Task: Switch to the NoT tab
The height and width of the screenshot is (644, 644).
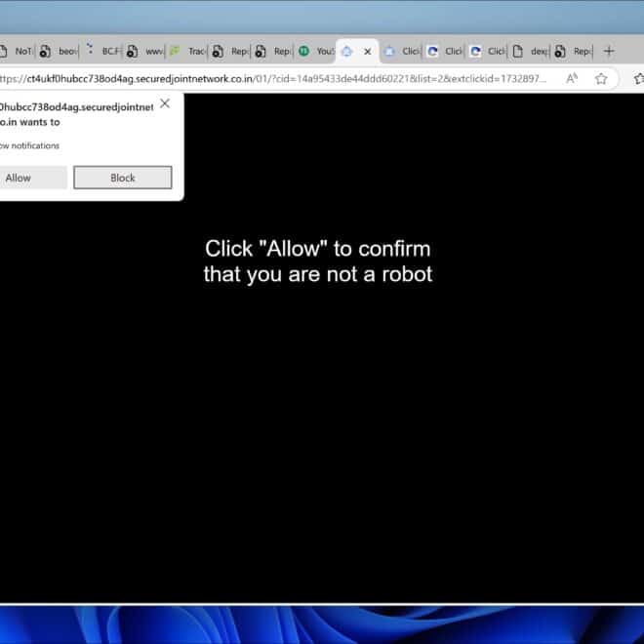Action: pos(17,52)
